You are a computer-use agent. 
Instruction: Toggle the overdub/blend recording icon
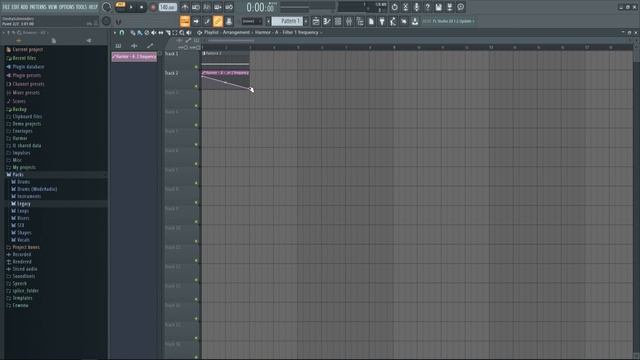(218, 7)
